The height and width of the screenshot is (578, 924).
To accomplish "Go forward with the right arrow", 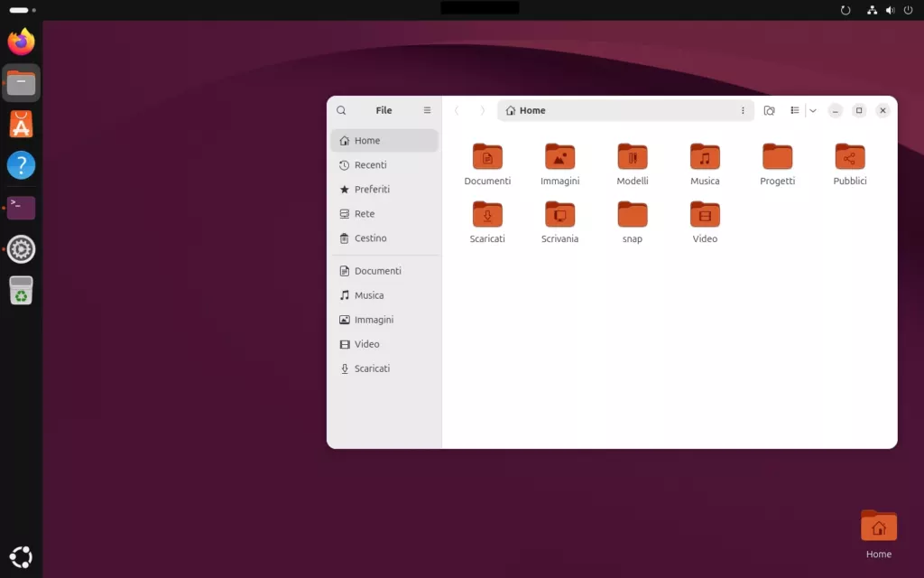I will [x=482, y=110].
